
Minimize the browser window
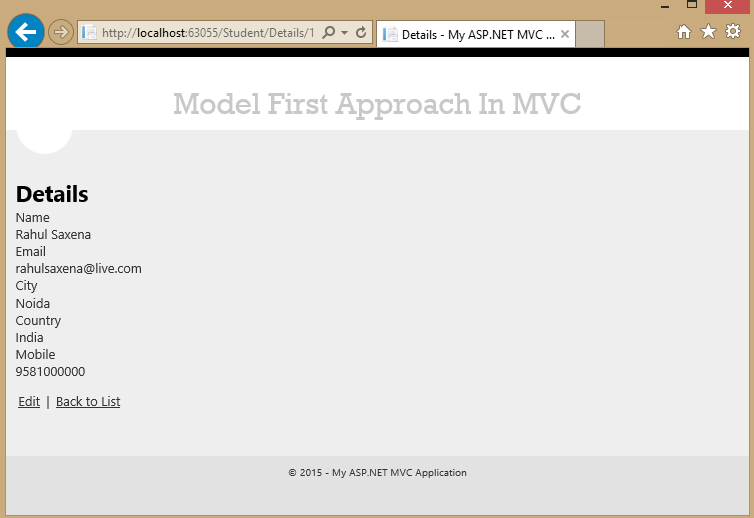point(665,6)
